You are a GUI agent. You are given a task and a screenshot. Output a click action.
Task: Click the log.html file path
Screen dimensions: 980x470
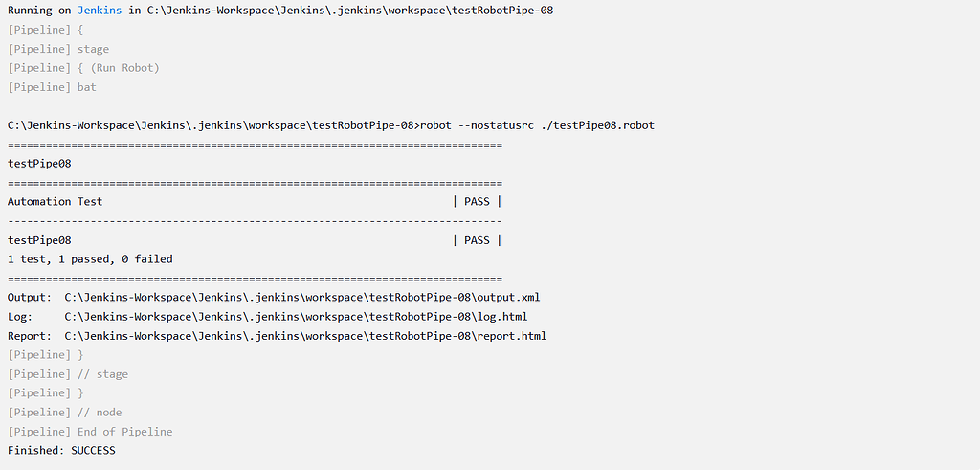(296, 317)
